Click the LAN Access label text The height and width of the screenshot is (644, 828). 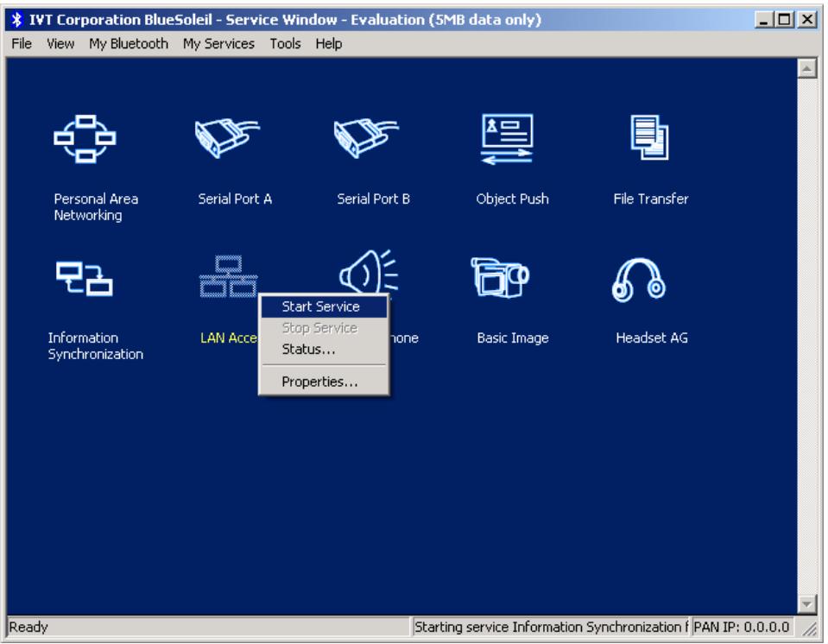[x=229, y=338]
